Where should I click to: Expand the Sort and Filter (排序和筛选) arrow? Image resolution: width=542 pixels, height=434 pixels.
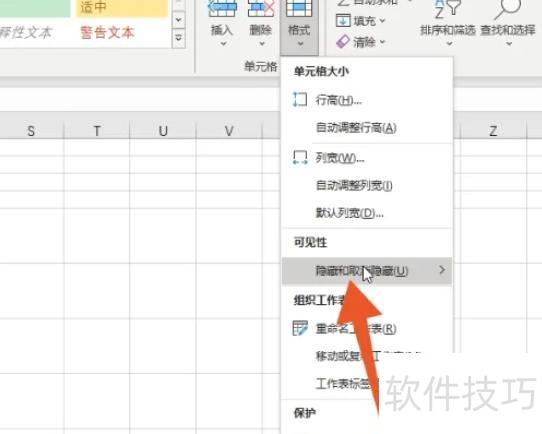point(449,44)
